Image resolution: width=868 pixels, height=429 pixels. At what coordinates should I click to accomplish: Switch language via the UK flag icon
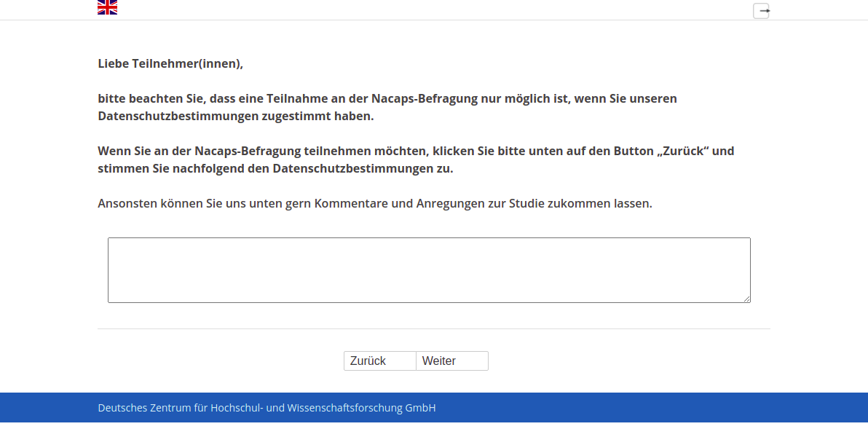click(x=107, y=7)
